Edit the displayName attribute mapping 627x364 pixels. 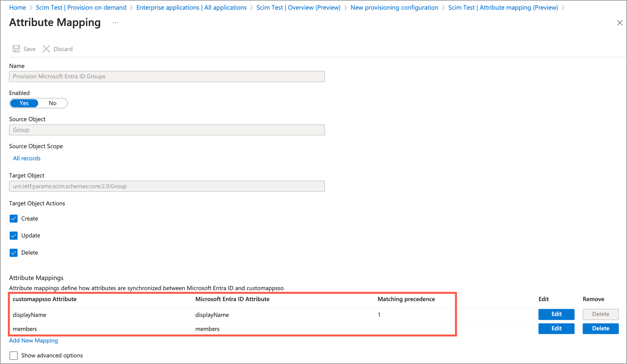click(556, 314)
